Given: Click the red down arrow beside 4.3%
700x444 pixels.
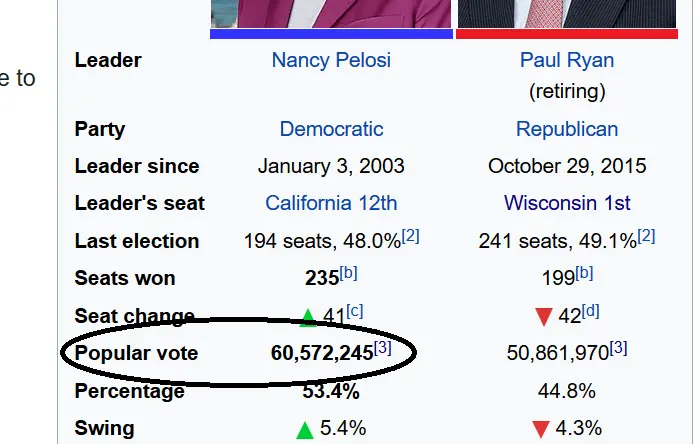Looking at the screenshot, I should (540, 430).
